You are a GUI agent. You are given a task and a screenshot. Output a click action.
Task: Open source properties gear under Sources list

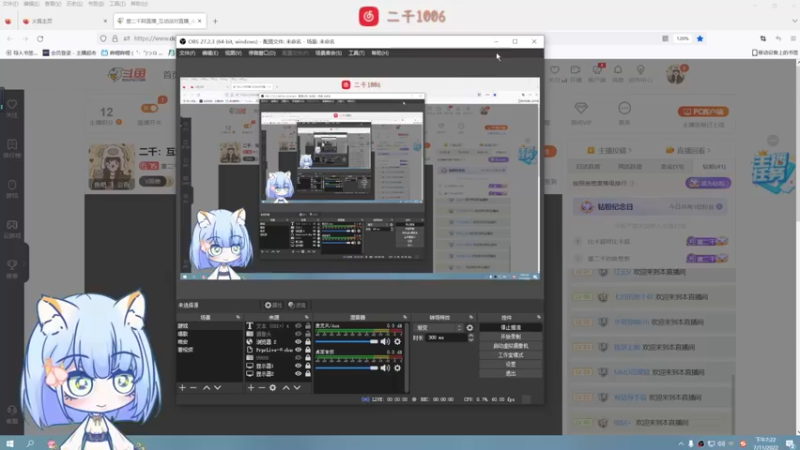(x=273, y=388)
